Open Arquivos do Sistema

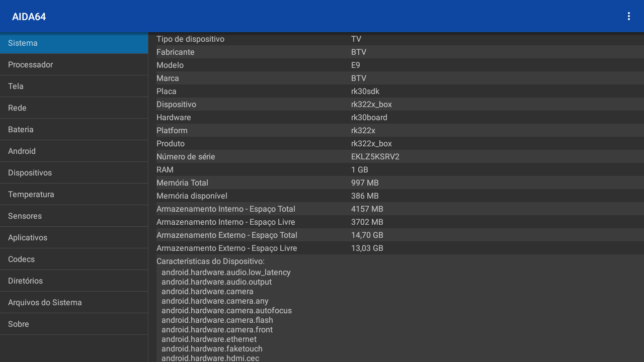[x=73, y=303]
